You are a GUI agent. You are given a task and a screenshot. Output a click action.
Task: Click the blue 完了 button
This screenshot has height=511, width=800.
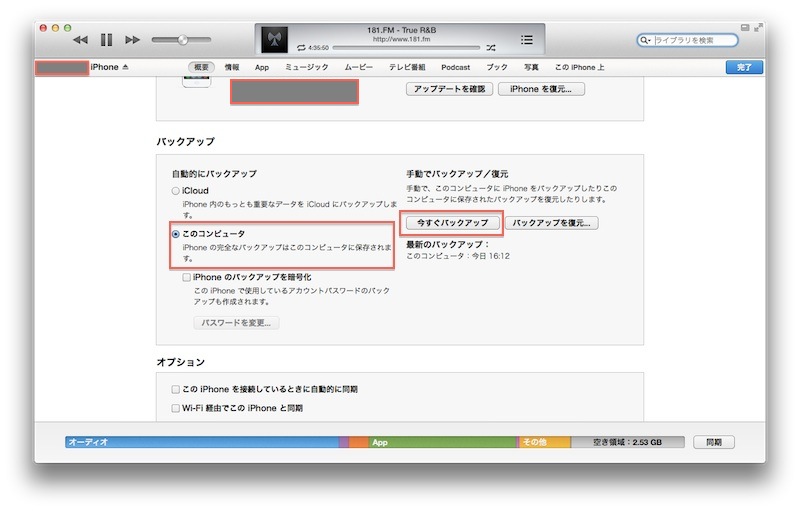click(x=744, y=67)
